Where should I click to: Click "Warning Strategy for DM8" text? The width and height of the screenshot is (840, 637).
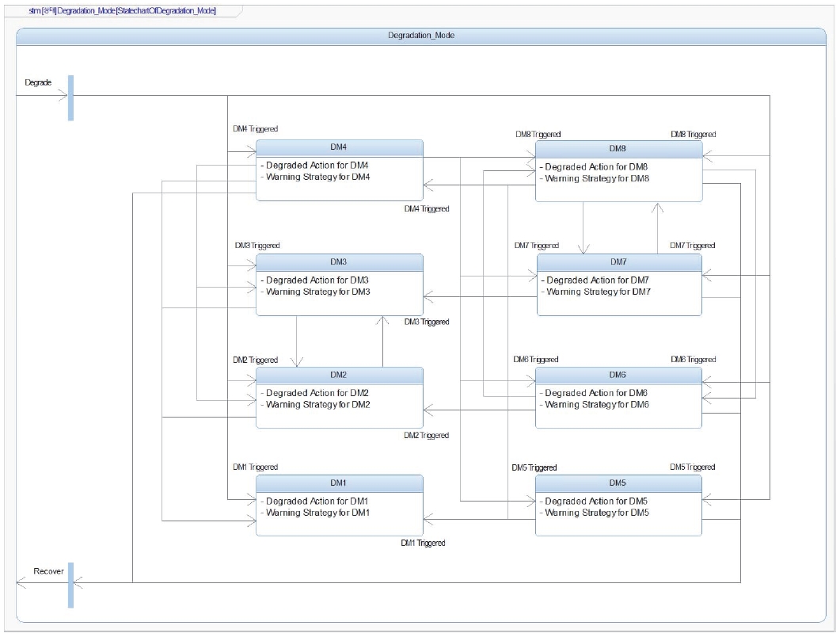coord(595,178)
